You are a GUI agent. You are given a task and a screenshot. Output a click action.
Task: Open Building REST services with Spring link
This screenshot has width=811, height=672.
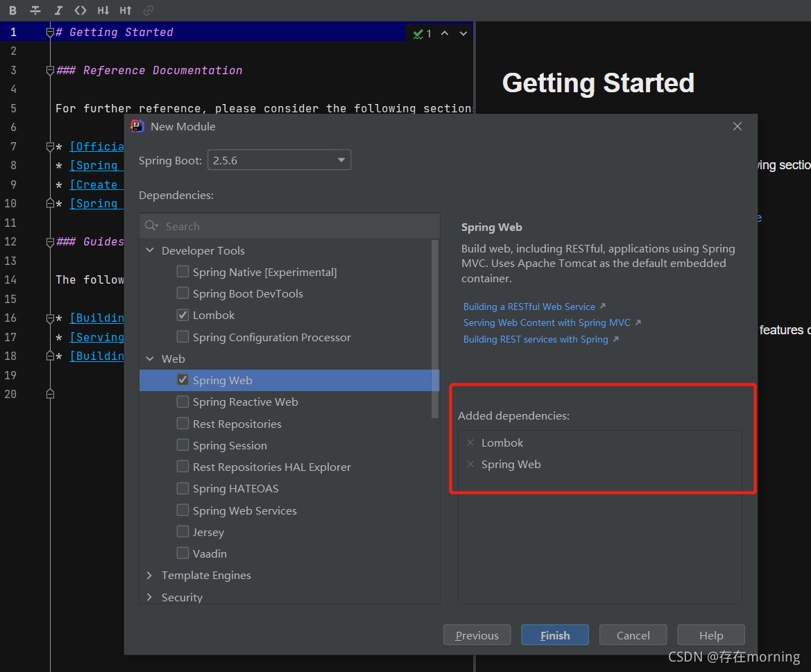pos(536,339)
